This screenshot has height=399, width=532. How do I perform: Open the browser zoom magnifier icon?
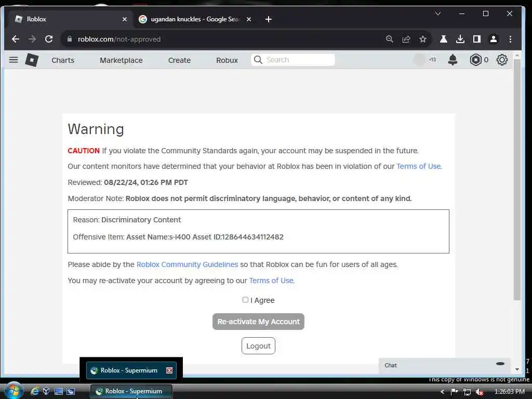click(x=390, y=39)
